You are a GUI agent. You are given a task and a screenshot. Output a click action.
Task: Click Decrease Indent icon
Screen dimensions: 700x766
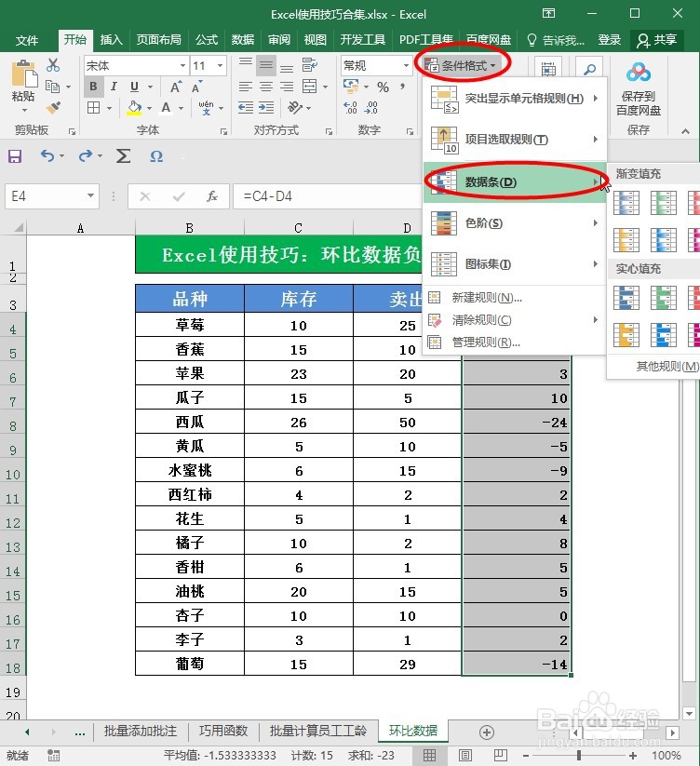point(245,107)
